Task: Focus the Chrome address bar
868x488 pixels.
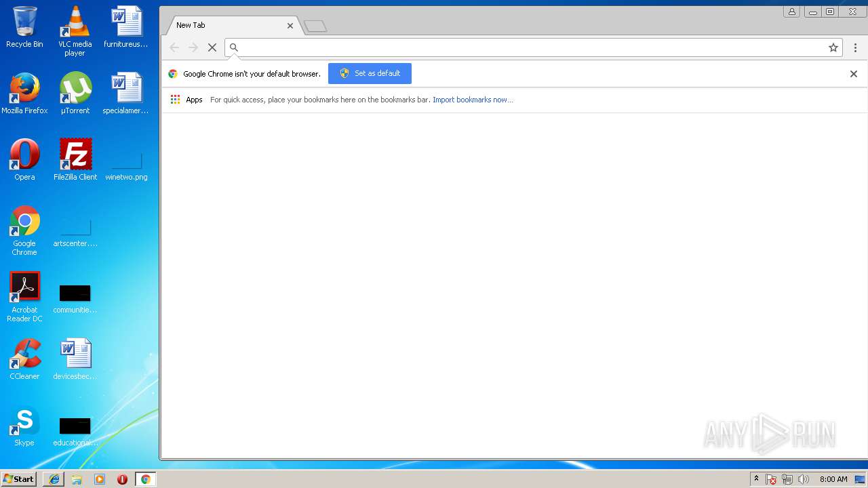Action: pos(532,47)
